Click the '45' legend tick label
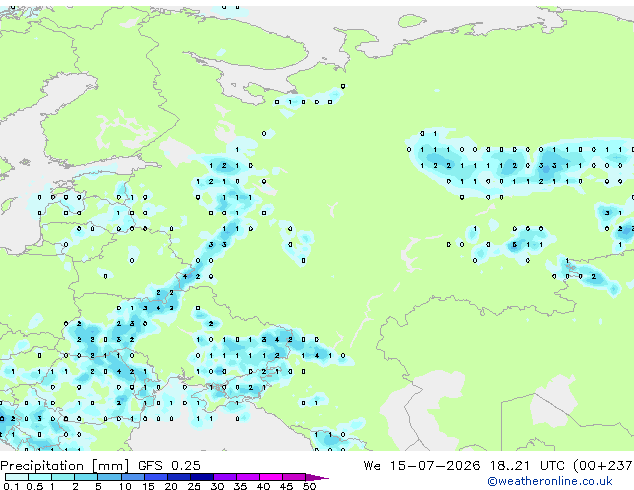 point(286,486)
